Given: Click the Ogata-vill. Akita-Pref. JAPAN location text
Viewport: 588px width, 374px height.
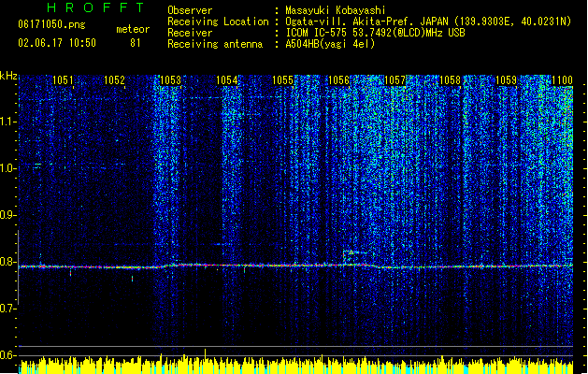Looking at the screenshot, I should tap(428, 22).
